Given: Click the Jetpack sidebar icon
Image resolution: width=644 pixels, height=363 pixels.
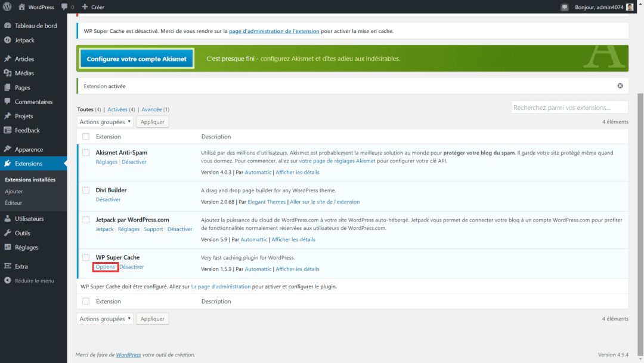Looking at the screenshot, I should pos(7,40).
